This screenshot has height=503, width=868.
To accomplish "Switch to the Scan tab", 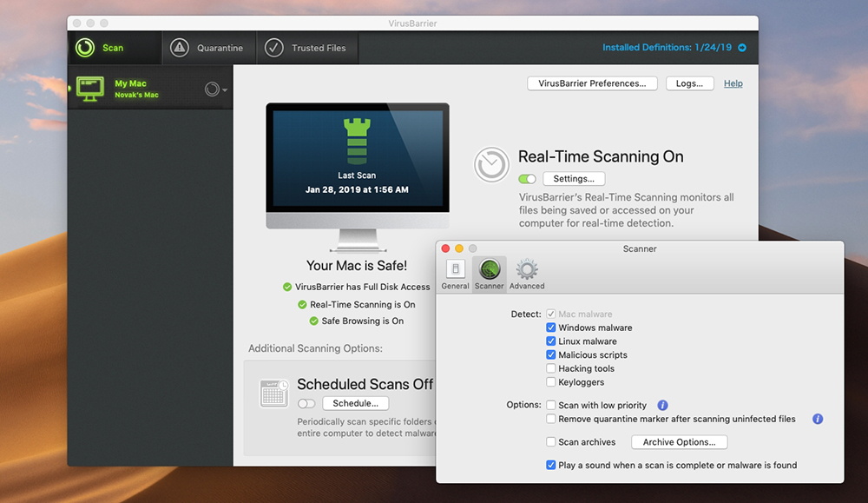I will pyautogui.click(x=115, y=48).
